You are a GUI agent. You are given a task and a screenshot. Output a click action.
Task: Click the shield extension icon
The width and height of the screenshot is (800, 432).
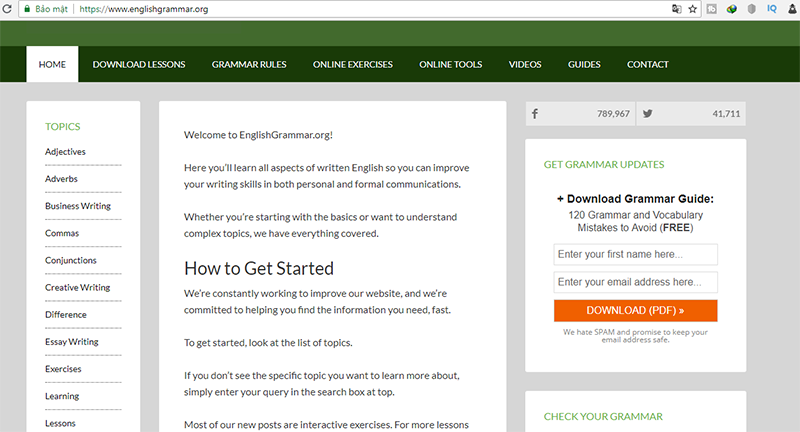point(752,9)
